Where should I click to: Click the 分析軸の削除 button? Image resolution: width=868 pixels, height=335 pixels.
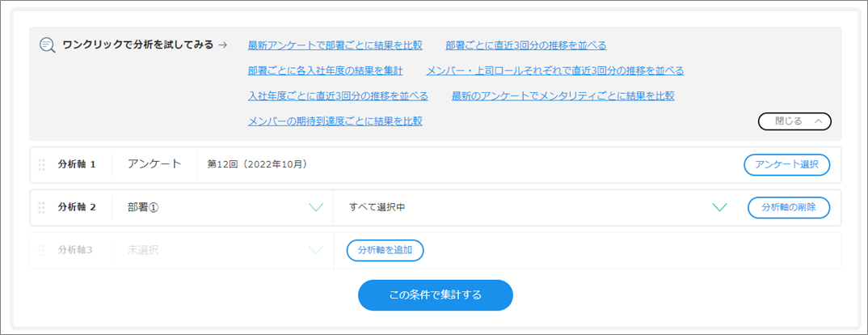(x=789, y=207)
